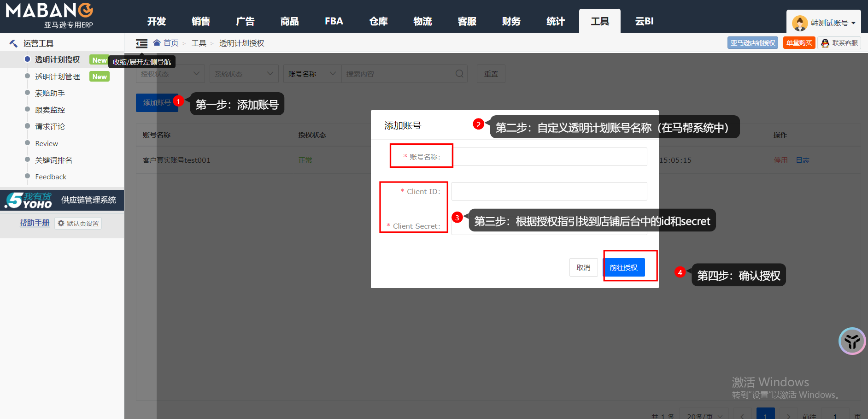Switch to the 工具 menu tab
Image resolution: width=868 pixels, height=419 pixels.
[x=599, y=21]
